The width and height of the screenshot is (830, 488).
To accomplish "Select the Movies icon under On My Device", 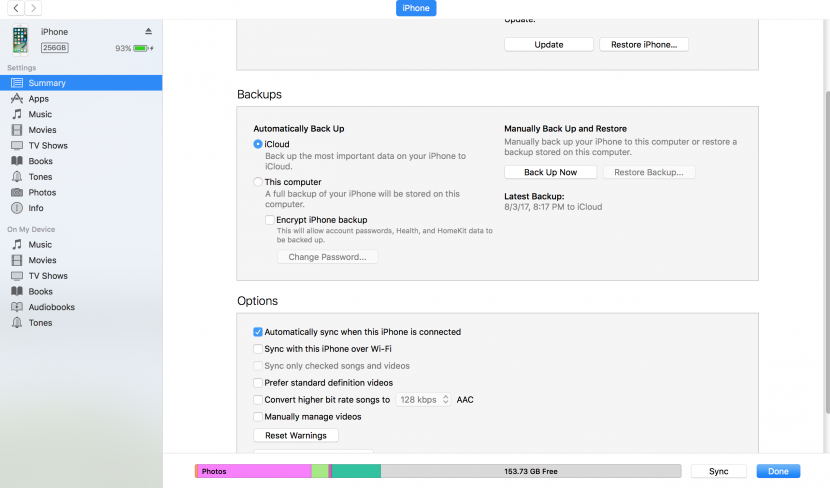I will point(17,260).
